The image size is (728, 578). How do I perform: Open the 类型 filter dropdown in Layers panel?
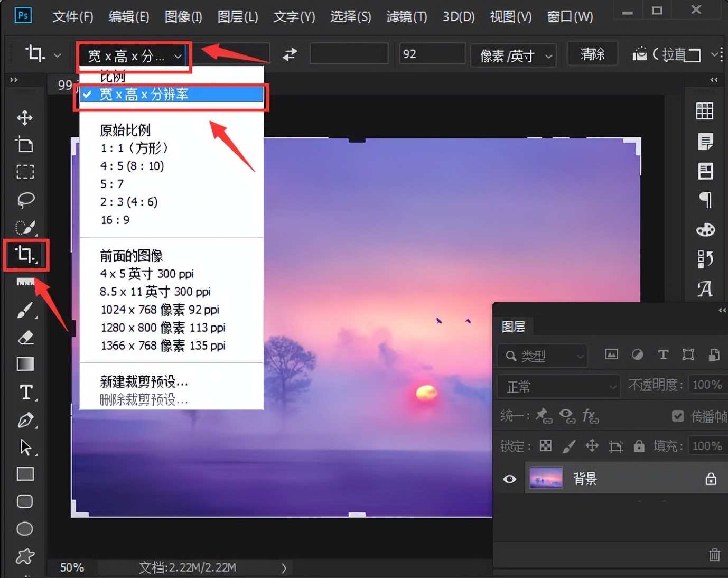point(542,356)
